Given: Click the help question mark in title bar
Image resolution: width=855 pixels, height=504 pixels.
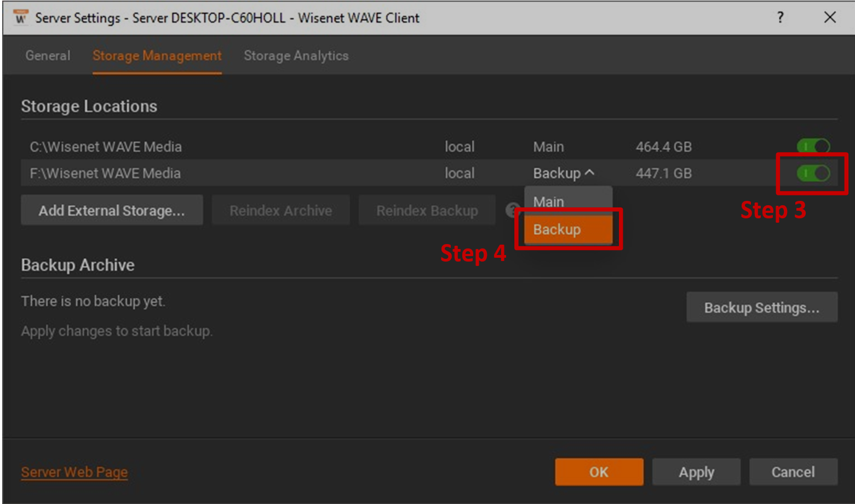Looking at the screenshot, I should coord(781,18).
